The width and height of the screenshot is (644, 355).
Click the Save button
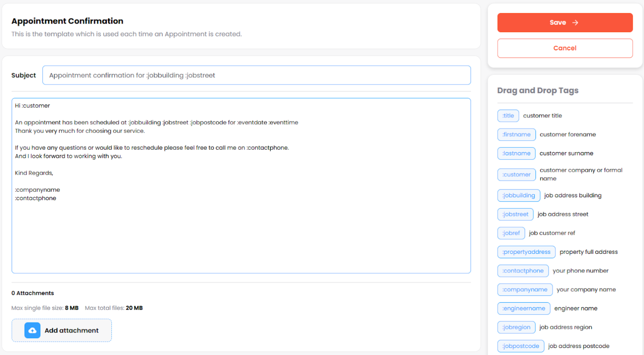coord(565,23)
